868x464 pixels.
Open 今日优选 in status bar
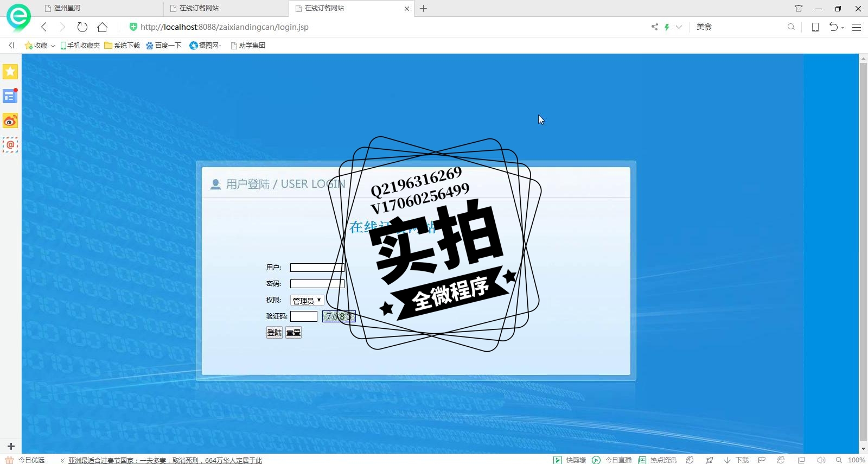click(25, 460)
